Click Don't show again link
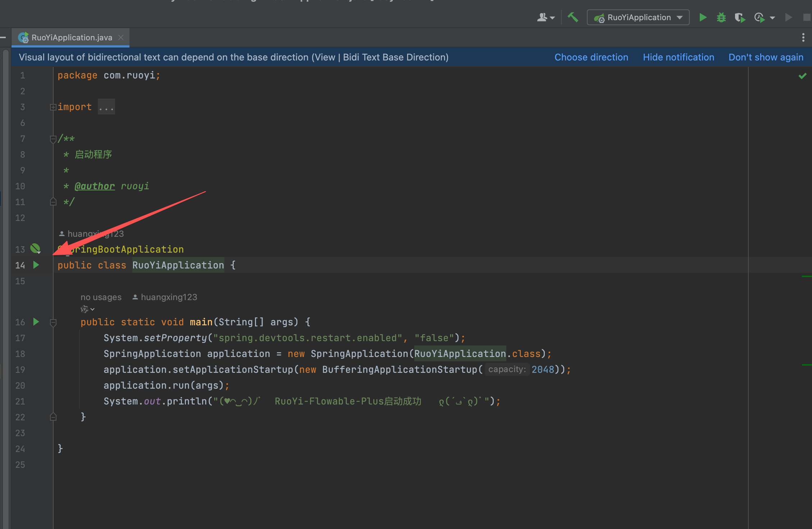The width and height of the screenshot is (812, 529). pos(766,57)
